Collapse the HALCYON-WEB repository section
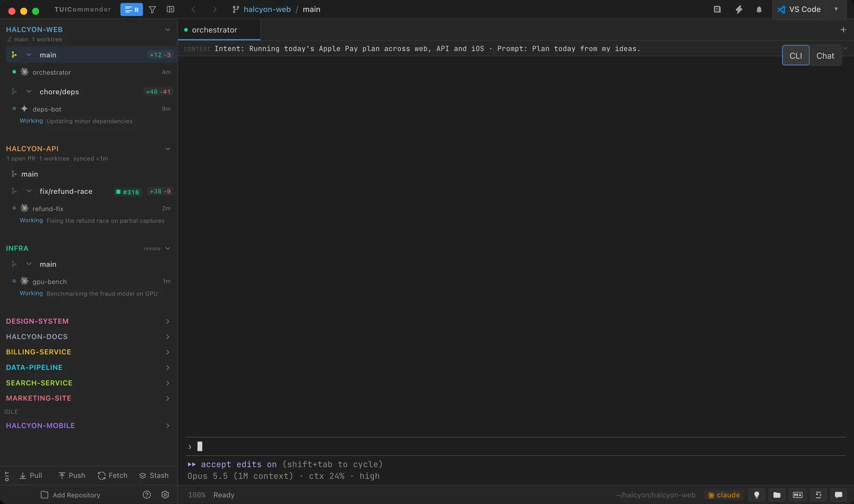 point(167,29)
